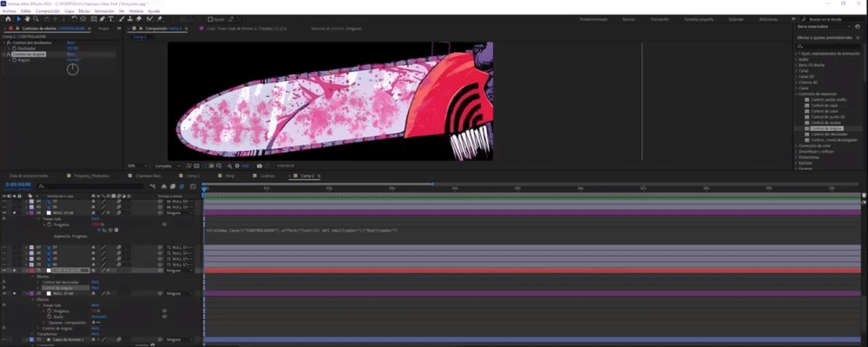The image size is (868, 347).
Task: Select the Pen tool
Action: click(103, 19)
